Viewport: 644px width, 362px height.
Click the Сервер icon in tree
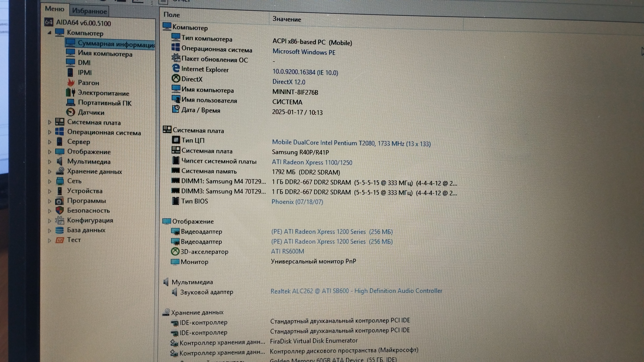pyautogui.click(x=60, y=141)
